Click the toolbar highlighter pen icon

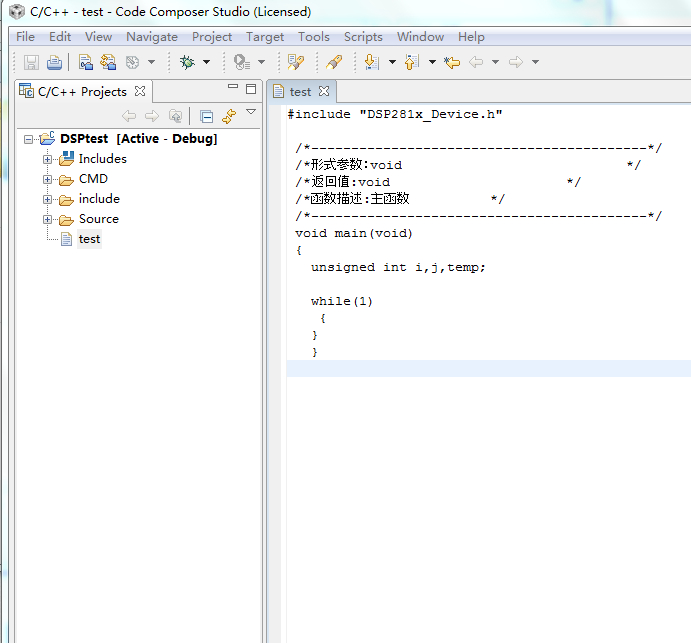tap(334, 62)
